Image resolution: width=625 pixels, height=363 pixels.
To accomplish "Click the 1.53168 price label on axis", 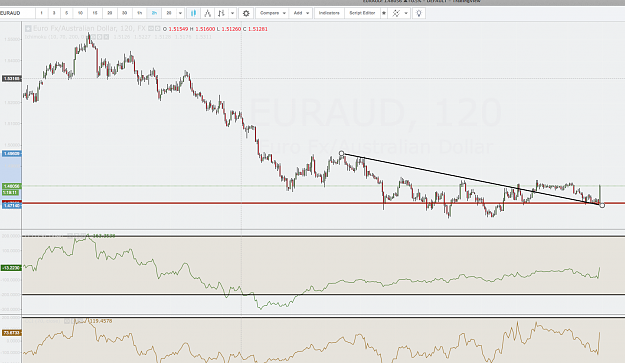I will [12, 78].
